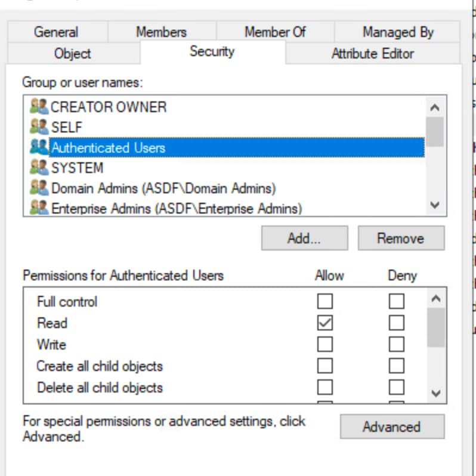The width and height of the screenshot is (476, 476).
Task: Click the SYSTEM principal icon
Action: (39, 168)
